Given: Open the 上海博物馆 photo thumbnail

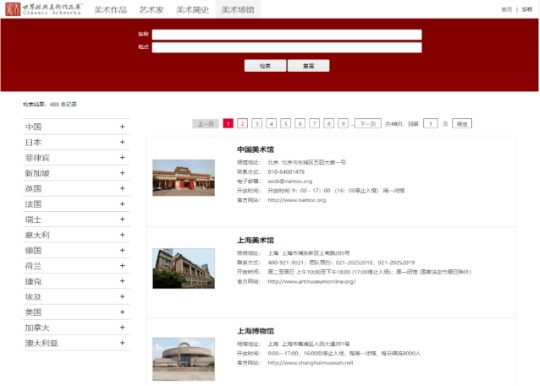Looking at the screenshot, I should point(184,359).
